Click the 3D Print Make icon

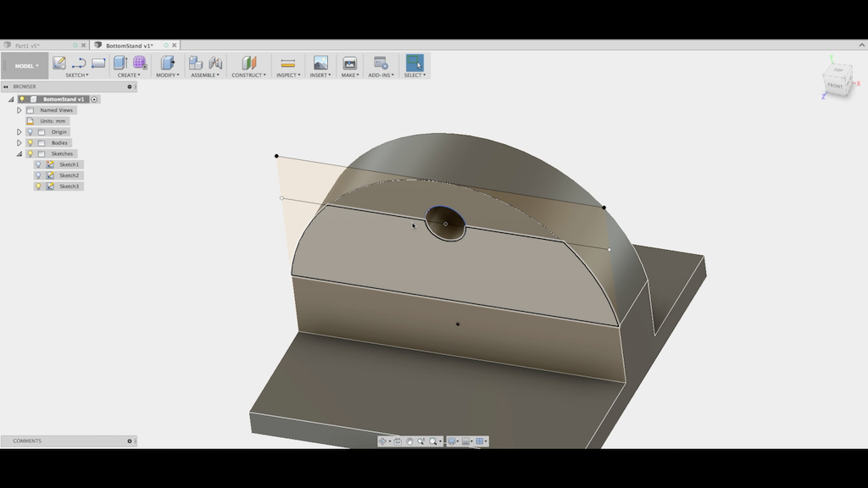pos(349,63)
